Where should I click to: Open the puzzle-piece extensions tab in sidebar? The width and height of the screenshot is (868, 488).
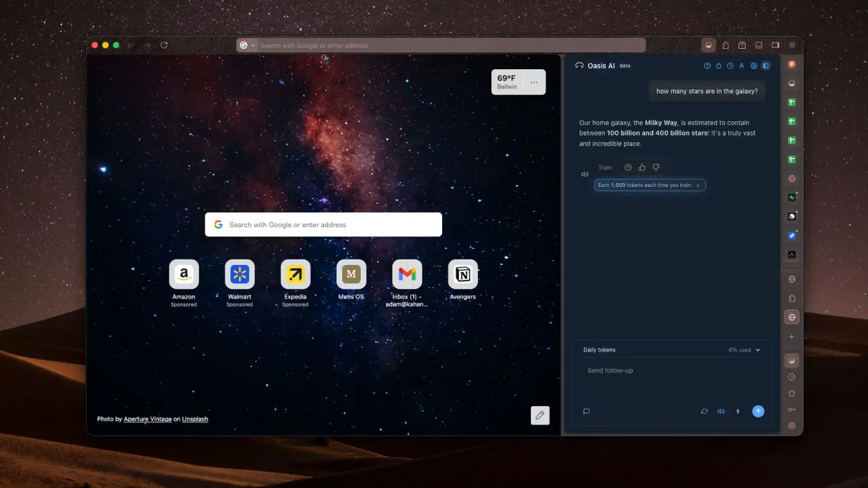pos(791,298)
